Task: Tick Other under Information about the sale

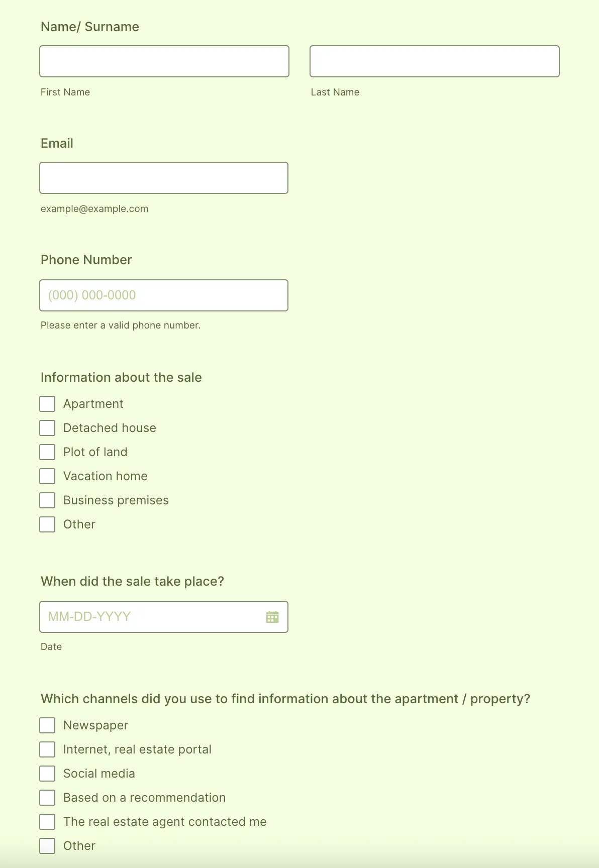Action: coord(47,524)
